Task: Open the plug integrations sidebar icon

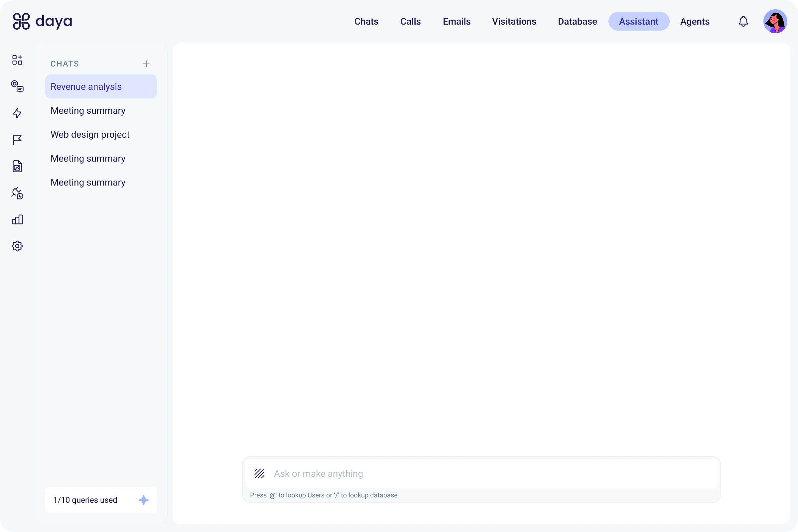Action: pyautogui.click(x=17, y=193)
